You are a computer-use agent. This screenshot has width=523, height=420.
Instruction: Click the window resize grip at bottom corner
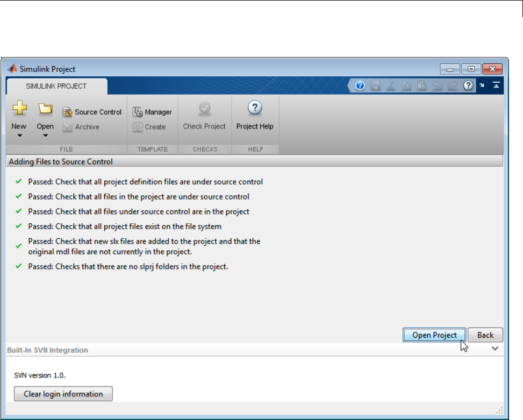tap(499, 410)
